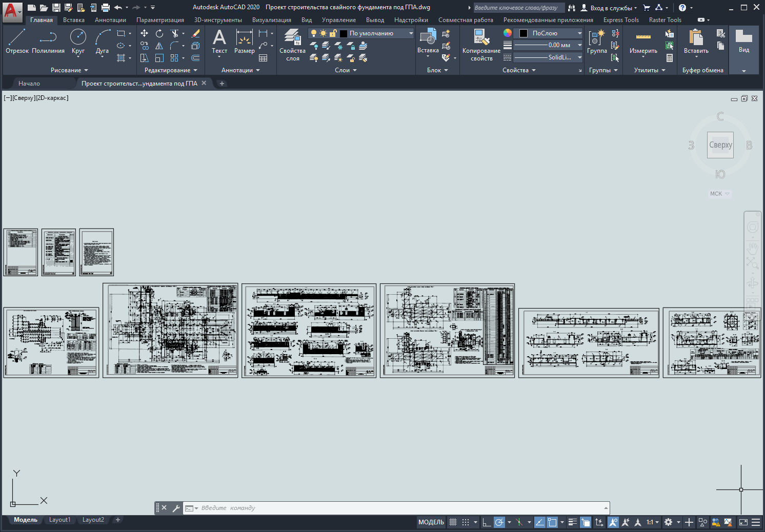Select the Круг circle tool
The width and height of the screenshot is (765, 532).
coord(78,41)
